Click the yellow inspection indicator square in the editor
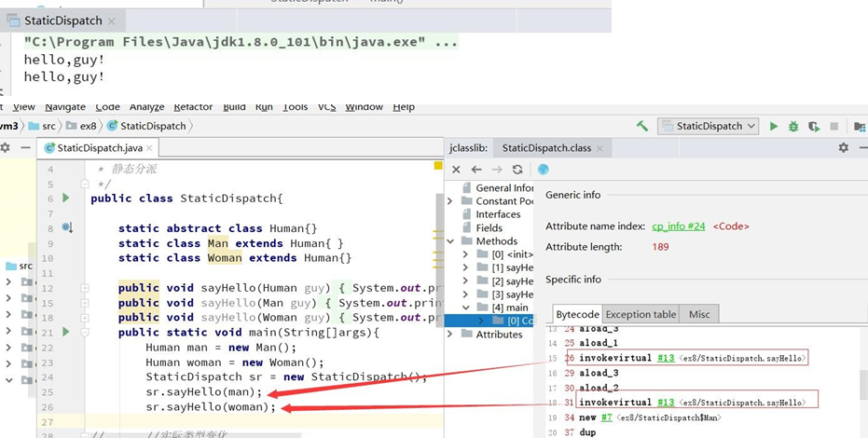Image resolution: width=868 pixels, height=438 pixels. 438,165
